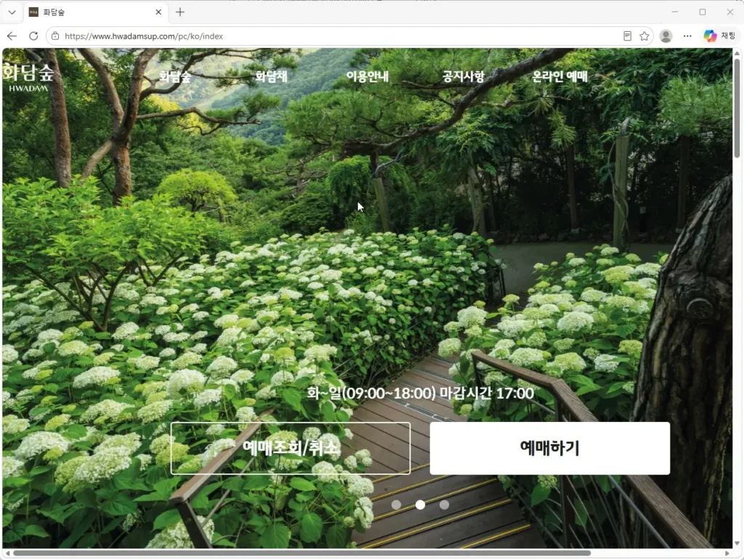Click the hours text 화~일(09:00~18:00) 마감시간 17:00
Image resolution: width=744 pixels, height=560 pixels.
(421, 393)
